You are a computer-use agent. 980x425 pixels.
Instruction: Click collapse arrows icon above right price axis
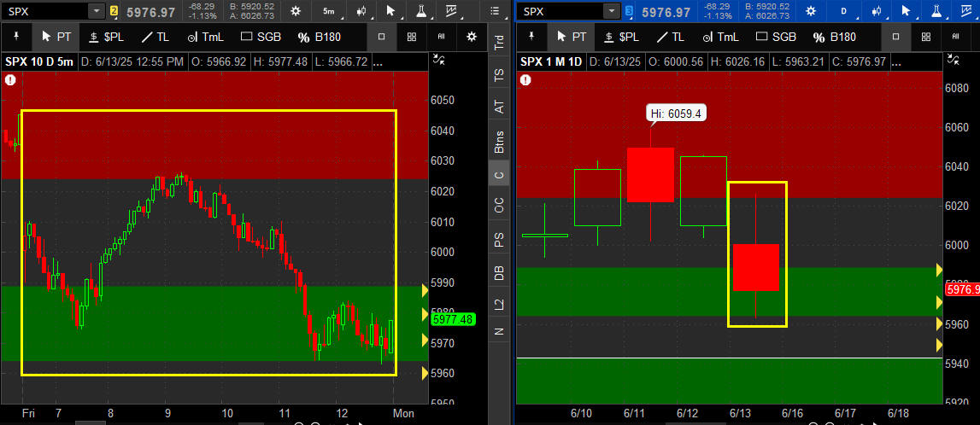pyautogui.click(x=954, y=61)
